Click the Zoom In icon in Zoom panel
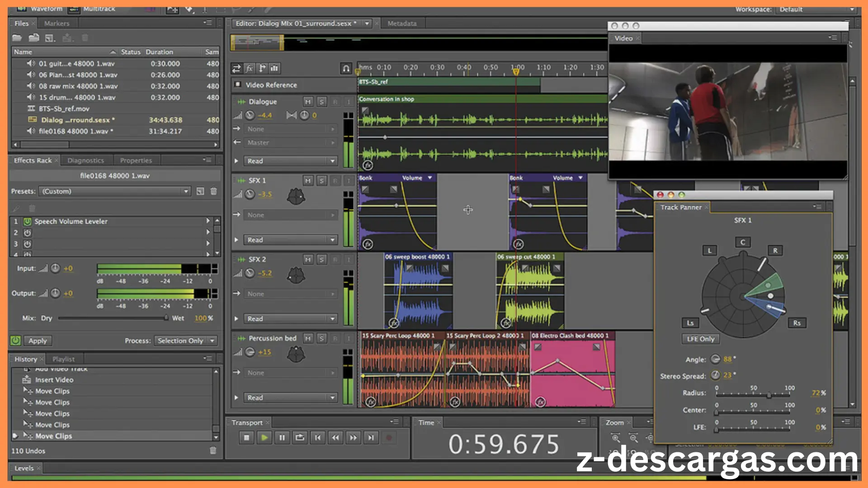This screenshot has height=488, width=868. tap(616, 437)
